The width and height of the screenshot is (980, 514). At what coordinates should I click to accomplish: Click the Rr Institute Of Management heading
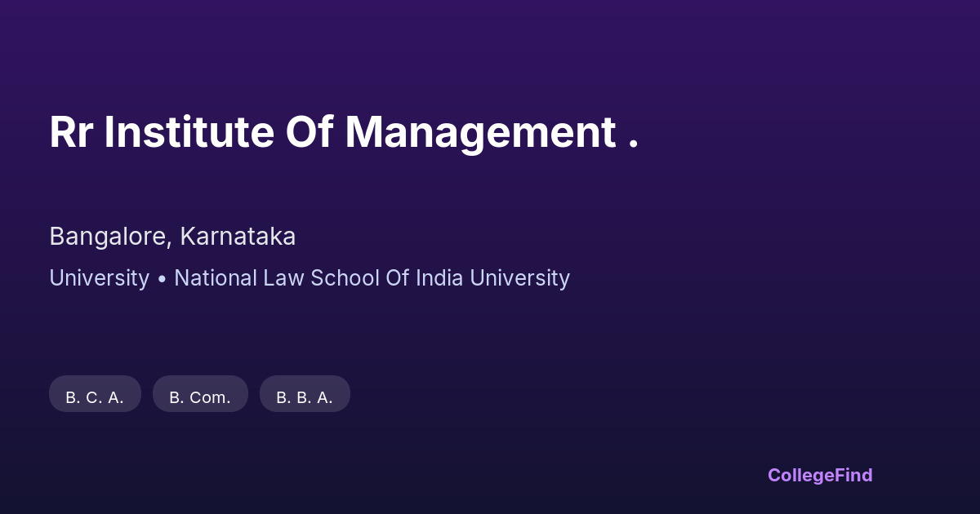[x=343, y=132]
